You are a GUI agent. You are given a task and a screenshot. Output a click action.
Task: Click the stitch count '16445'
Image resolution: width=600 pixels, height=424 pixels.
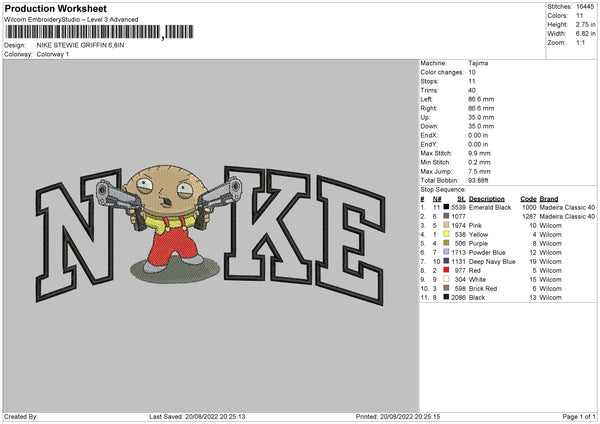pyautogui.click(x=585, y=7)
